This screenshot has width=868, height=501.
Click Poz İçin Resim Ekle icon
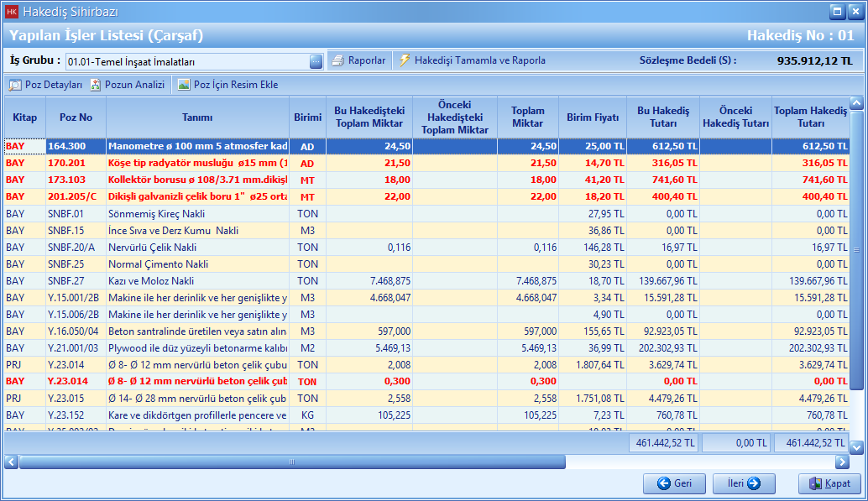(x=184, y=85)
